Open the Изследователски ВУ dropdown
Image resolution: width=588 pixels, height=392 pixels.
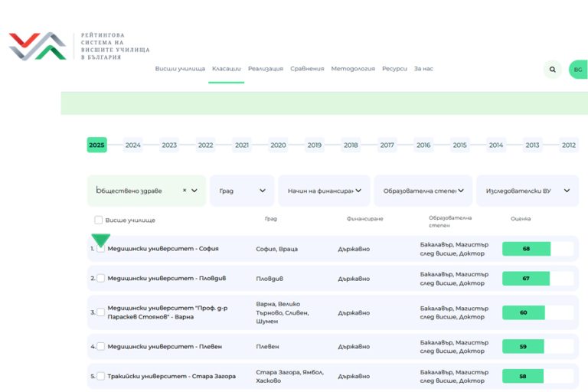tap(528, 191)
